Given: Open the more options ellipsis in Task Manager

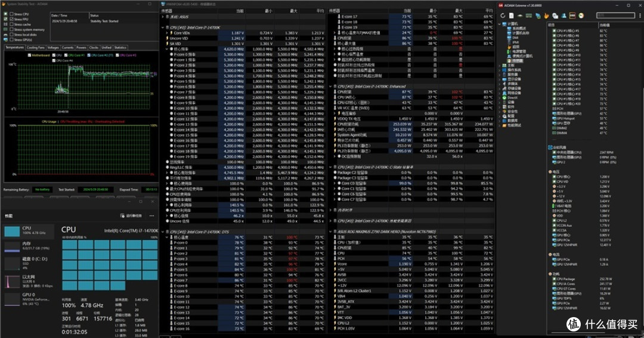Looking at the screenshot, I should [x=151, y=216].
